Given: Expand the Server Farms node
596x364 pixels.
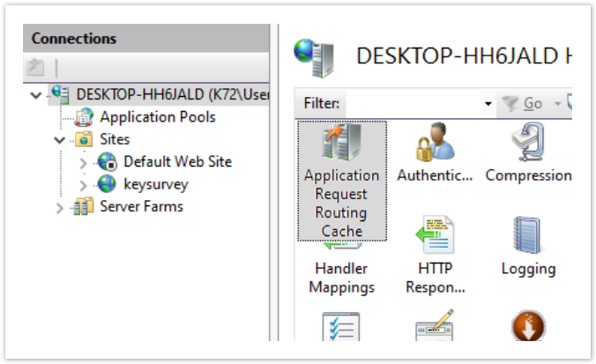Looking at the screenshot, I should (59, 208).
